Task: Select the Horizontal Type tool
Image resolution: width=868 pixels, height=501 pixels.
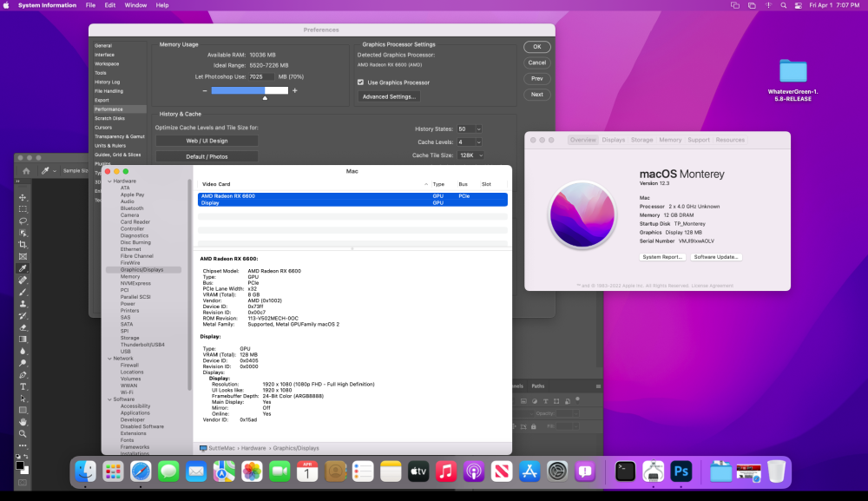Action: [23, 386]
